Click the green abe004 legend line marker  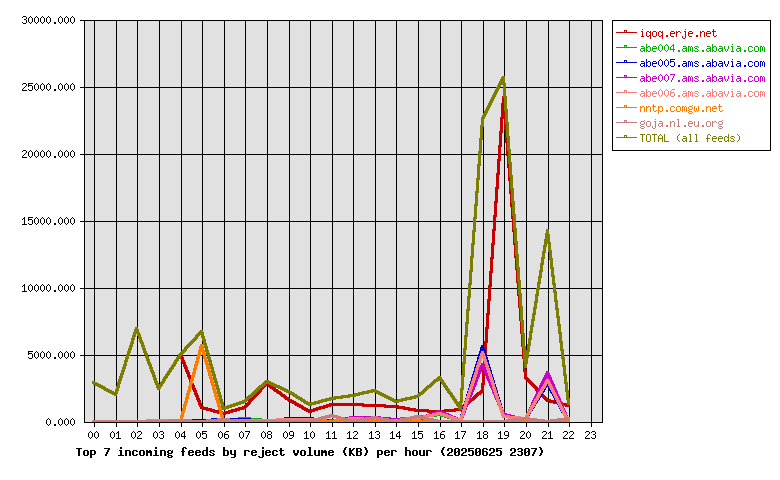pyautogui.click(x=626, y=48)
